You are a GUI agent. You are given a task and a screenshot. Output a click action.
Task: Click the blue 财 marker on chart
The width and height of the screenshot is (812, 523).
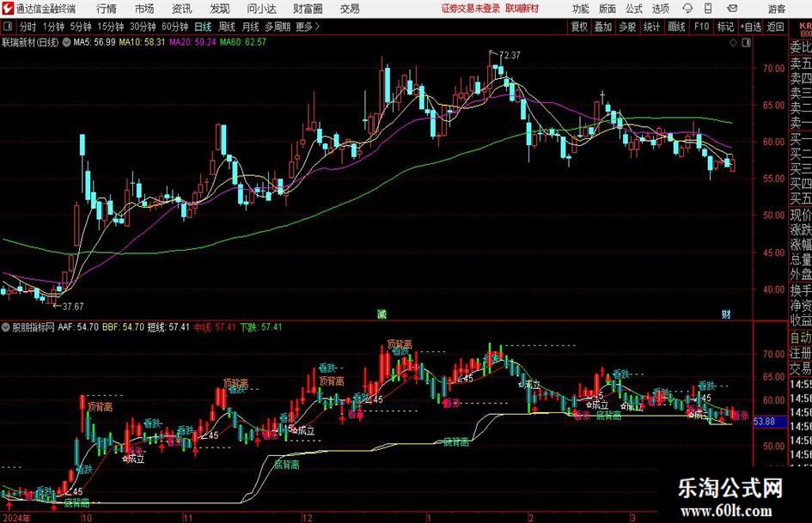(x=726, y=313)
